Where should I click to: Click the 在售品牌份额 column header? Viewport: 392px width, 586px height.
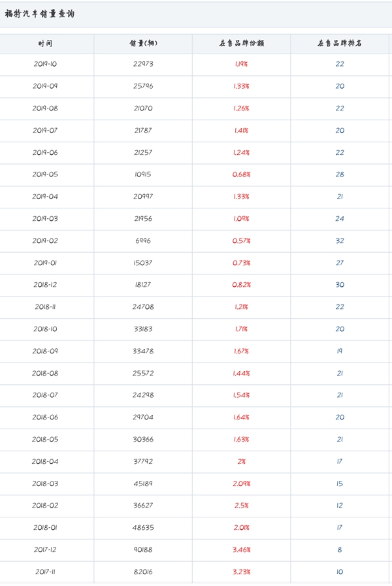(x=241, y=43)
